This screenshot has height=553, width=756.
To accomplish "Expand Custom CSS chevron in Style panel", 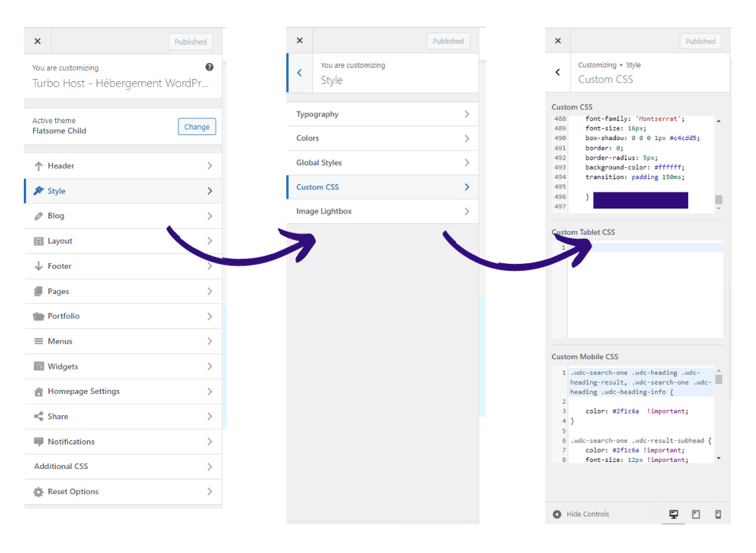I will click(467, 187).
